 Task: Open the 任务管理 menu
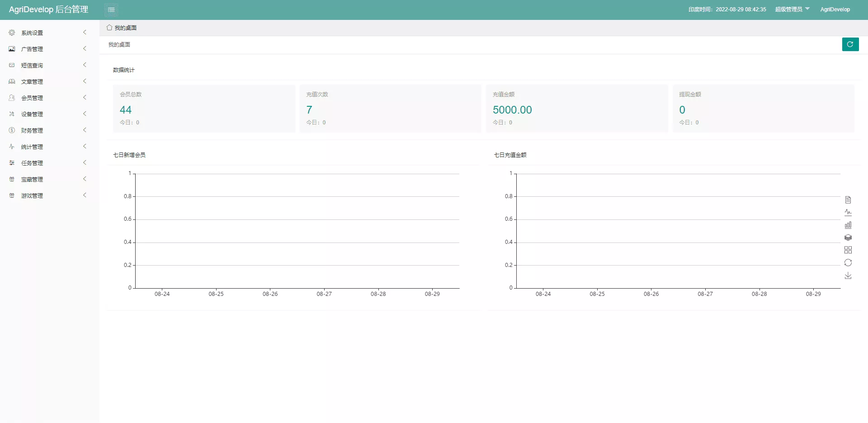pos(32,163)
